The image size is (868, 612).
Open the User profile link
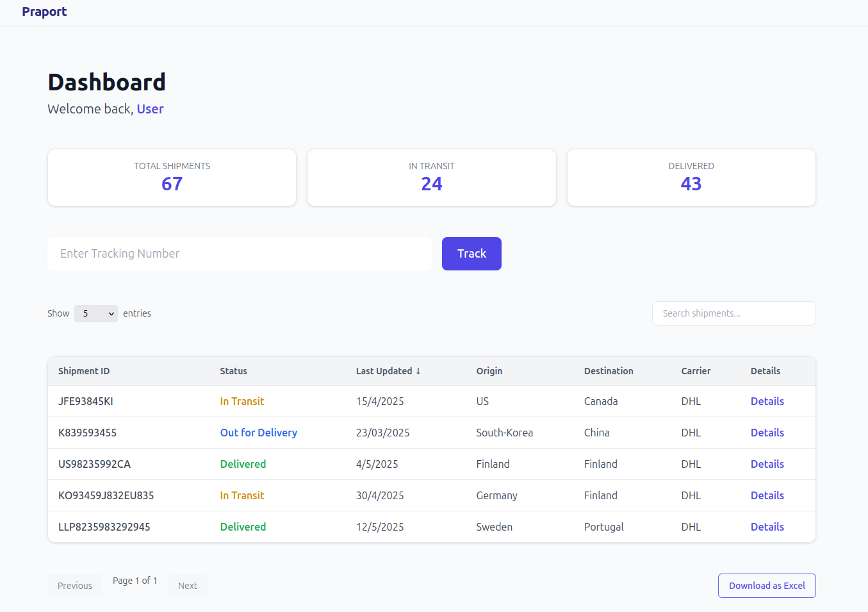click(x=150, y=109)
